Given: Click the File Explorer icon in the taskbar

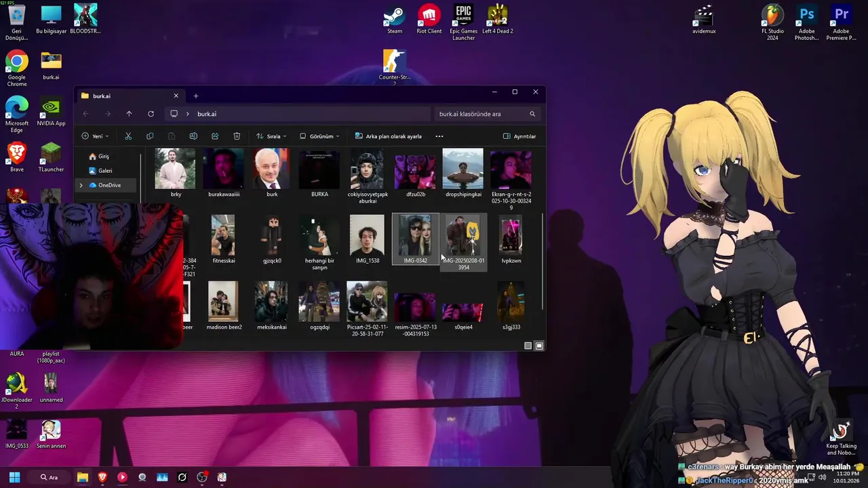Looking at the screenshot, I should [x=83, y=477].
